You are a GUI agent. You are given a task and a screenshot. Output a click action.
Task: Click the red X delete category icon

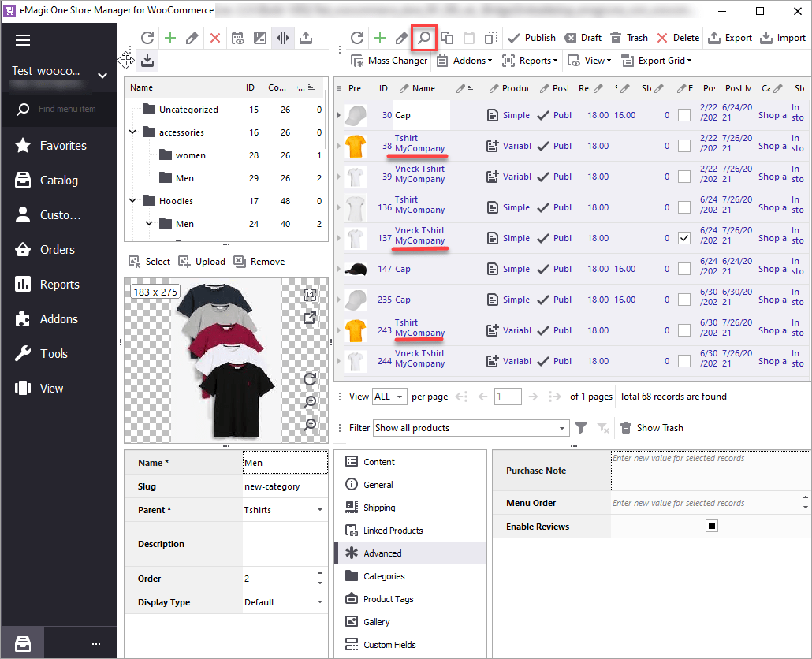(214, 38)
